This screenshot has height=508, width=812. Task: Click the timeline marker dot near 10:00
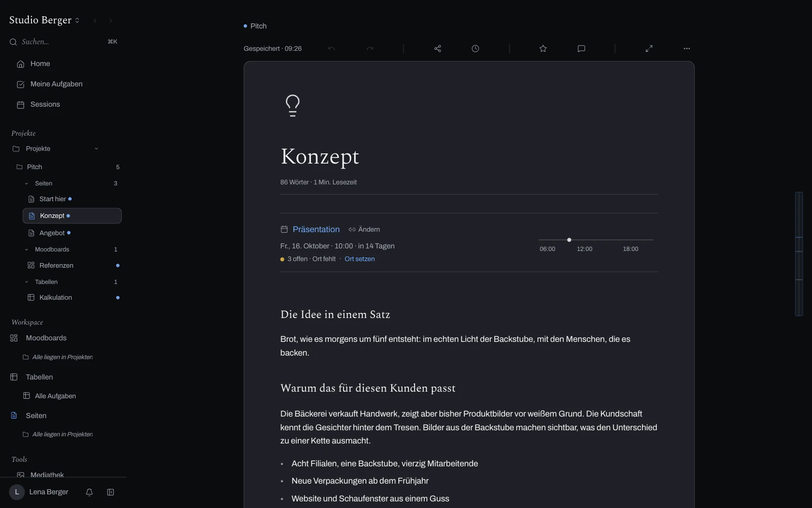(569, 240)
